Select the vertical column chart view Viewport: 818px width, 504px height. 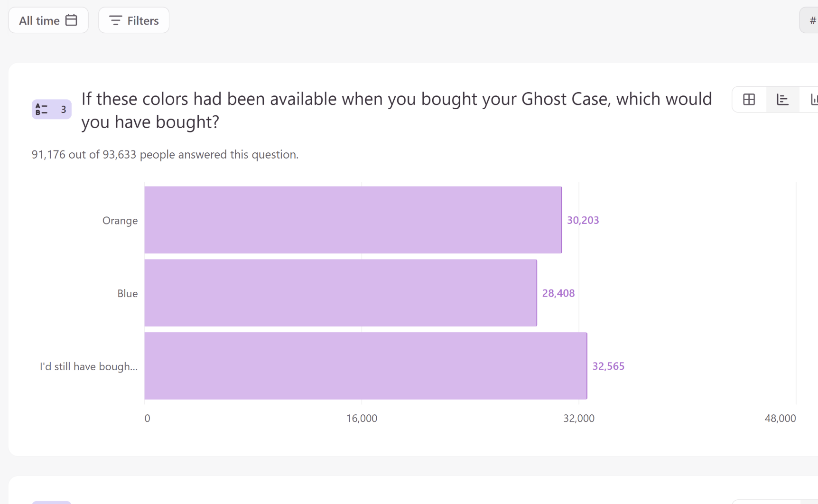point(813,99)
